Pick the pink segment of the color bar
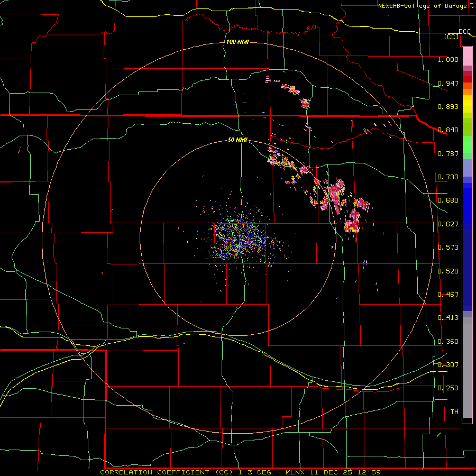 tap(467, 57)
